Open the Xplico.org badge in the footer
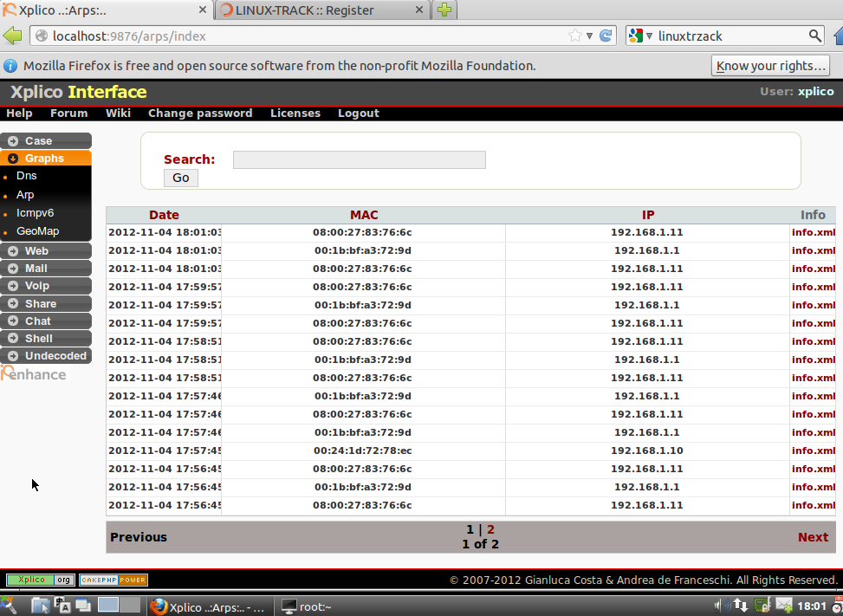The height and width of the screenshot is (616, 843). [x=41, y=580]
